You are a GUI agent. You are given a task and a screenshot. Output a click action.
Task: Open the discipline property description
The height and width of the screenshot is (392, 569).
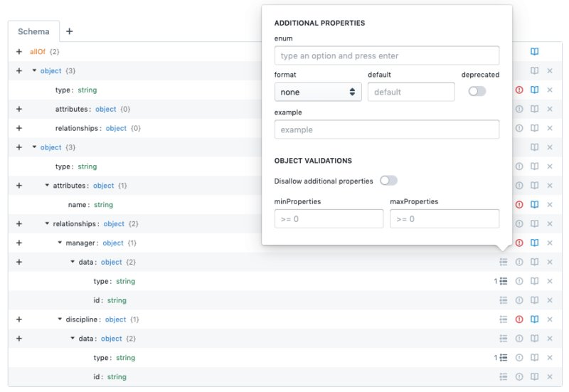[x=534, y=319]
